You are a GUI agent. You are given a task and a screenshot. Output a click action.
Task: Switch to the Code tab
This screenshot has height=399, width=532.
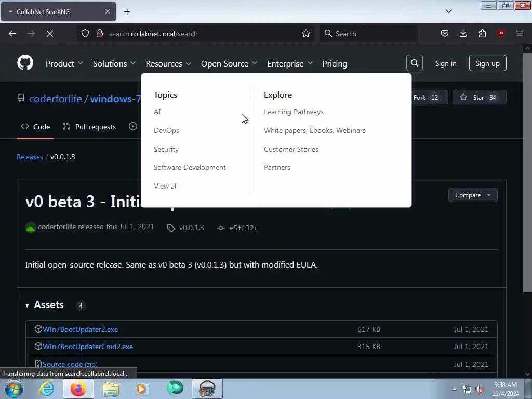35,127
